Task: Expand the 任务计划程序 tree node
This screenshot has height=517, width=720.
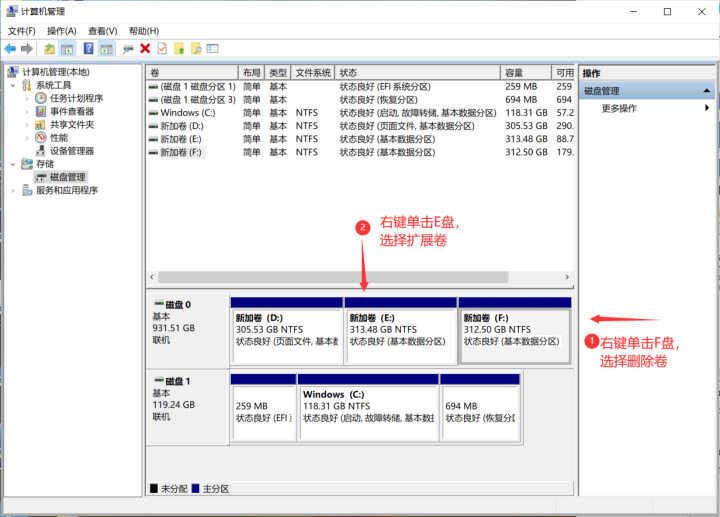Action: point(27,98)
